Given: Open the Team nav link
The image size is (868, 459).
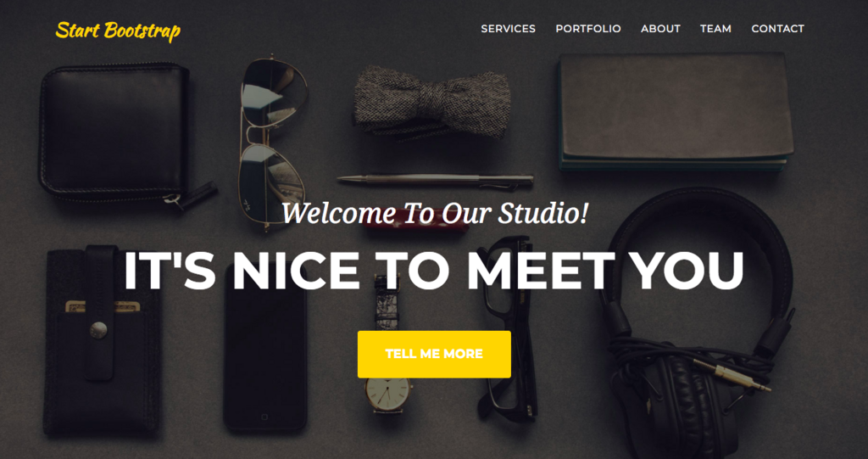Looking at the screenshot, I should pyautogui.click(x=715, y=29).
